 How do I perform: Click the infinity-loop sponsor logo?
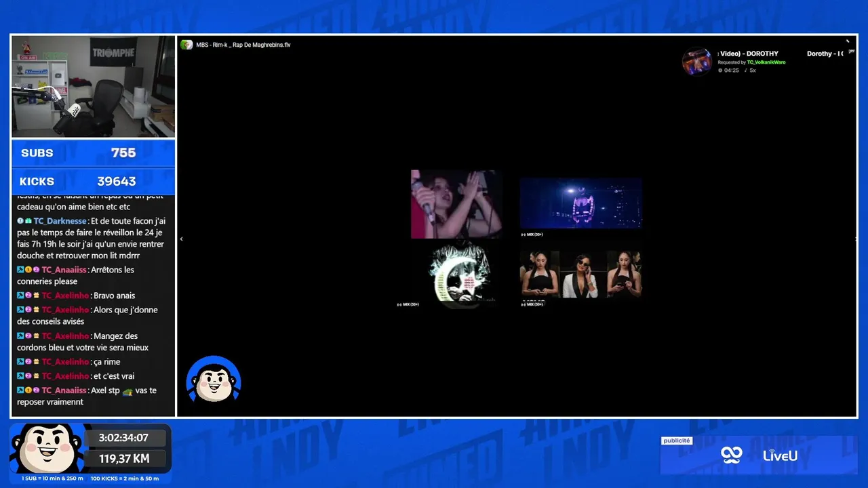pos(732,455)
